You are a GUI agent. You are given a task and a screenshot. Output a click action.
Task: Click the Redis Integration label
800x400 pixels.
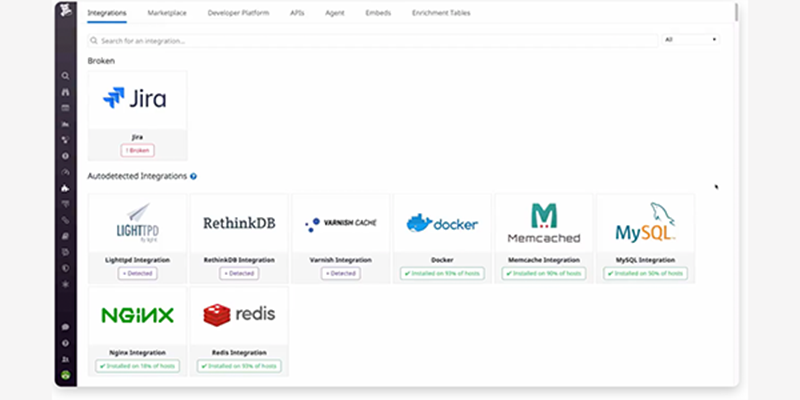click(239, 353)
